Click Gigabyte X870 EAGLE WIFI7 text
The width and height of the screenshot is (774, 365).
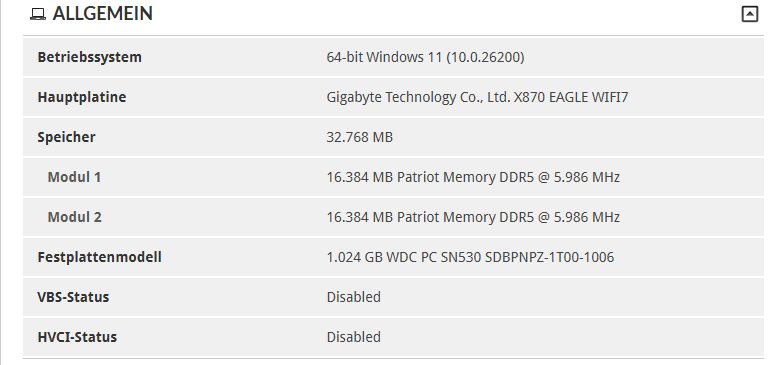pyautogui.click(x=477, y=97)
